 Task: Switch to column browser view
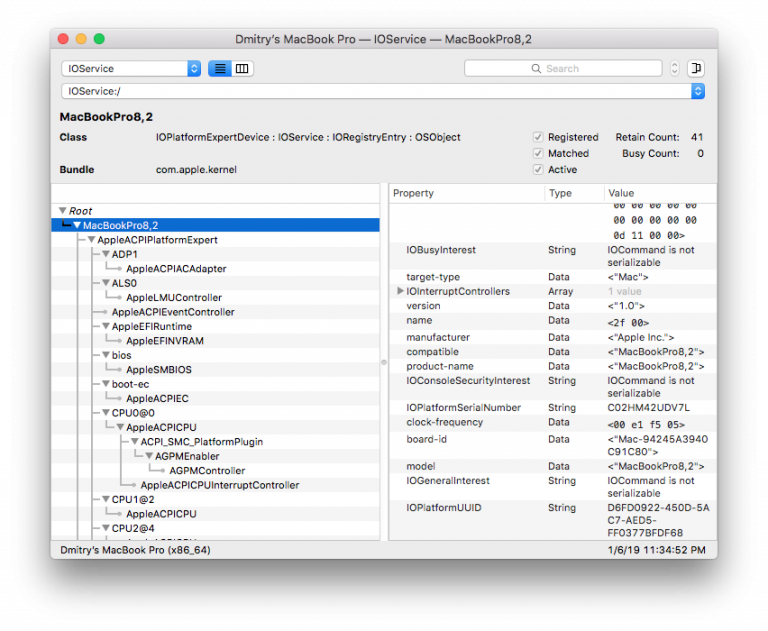pos(242,69)
